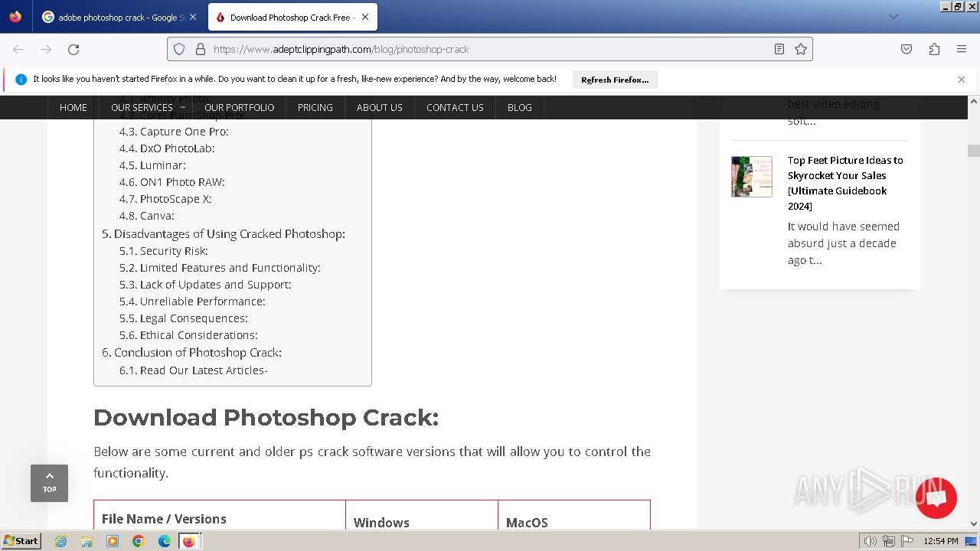Select the Download Photoshop Crack Free tab
980x551 pixels.
click(x=291, y=17)
